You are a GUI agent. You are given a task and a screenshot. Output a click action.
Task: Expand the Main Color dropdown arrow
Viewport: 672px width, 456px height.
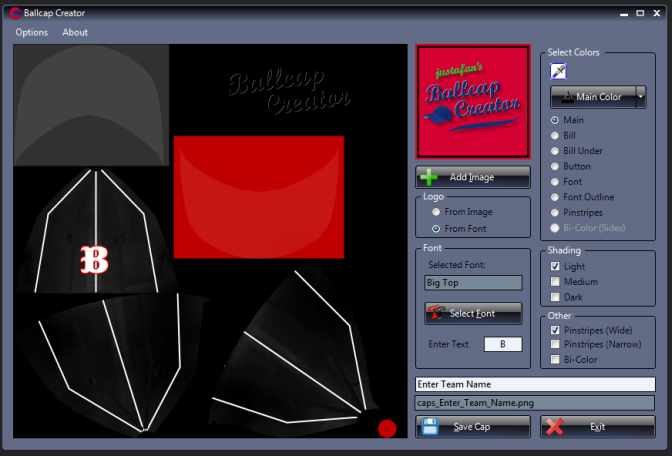(641, 97)
